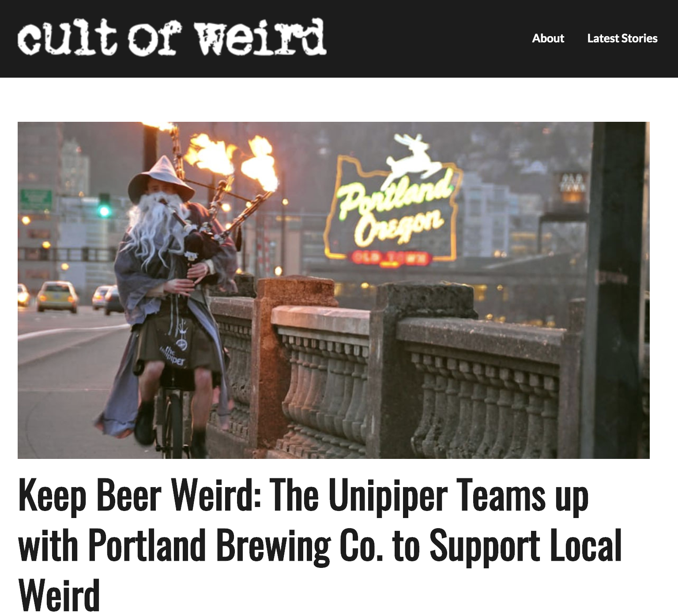Open the Keep Beer Weird article headline

tap(320, 544)
